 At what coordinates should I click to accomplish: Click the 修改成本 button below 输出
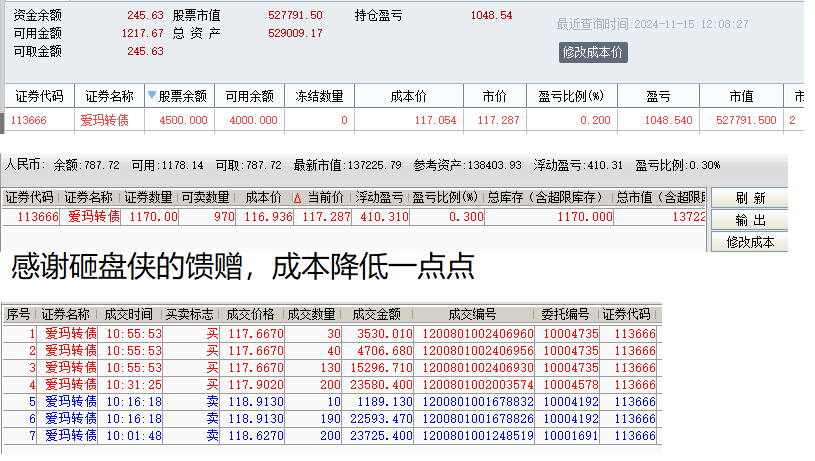click(x=750, y=242)
